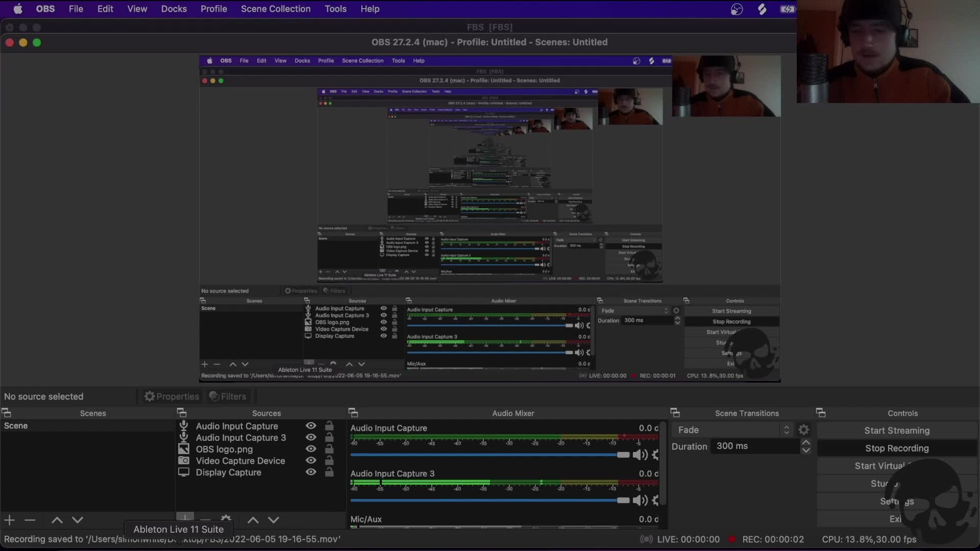Toggle the lock for Audio Input Capture 3 source
Screen dimensions: 980x551
[329, 437]
